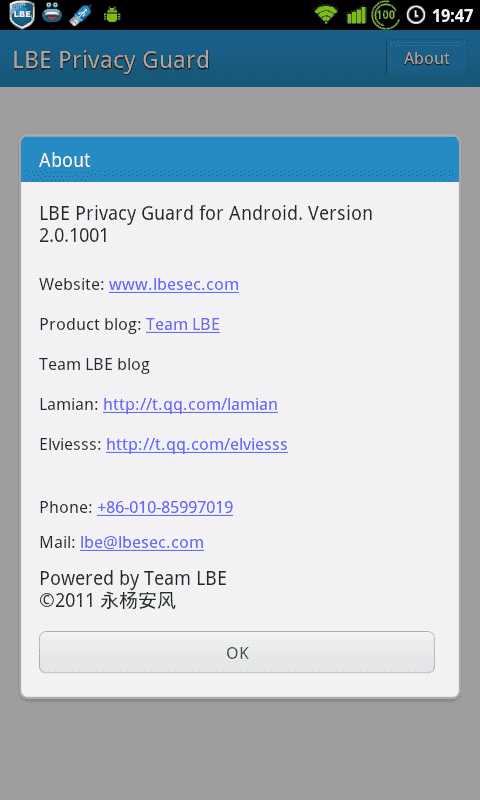
Task: Tap the LBE Privacy Guard app title
Action: [111, 60]
